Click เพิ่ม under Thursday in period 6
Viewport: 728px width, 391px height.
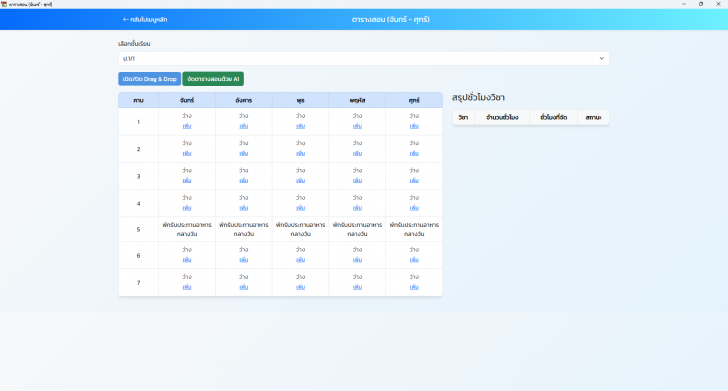(x=357, y=260)
